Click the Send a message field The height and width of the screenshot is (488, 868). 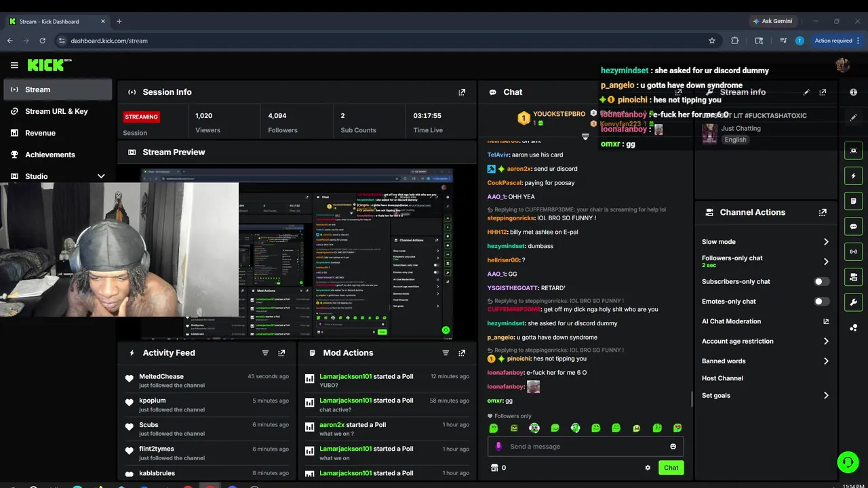point(587,447)
